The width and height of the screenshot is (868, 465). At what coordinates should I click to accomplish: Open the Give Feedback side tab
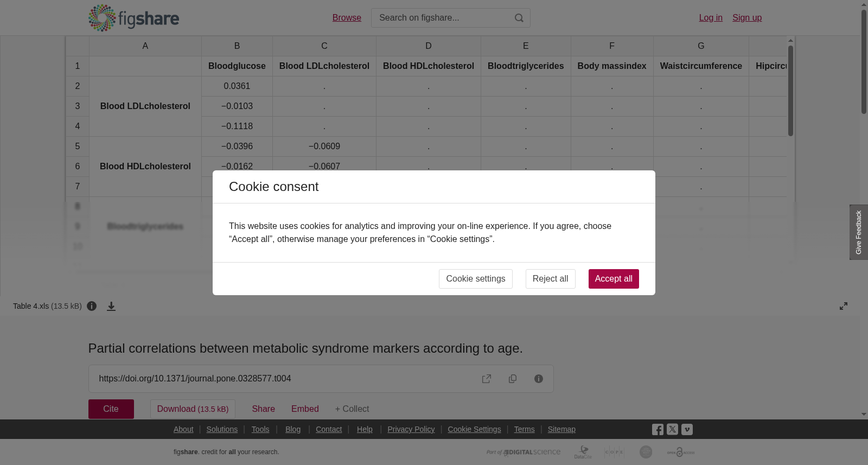pos(859,232)
